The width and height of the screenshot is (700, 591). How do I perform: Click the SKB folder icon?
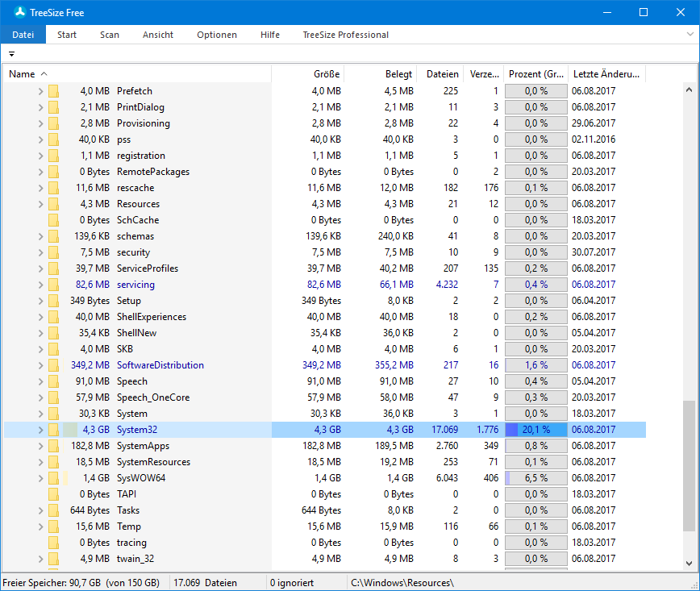[53, 349]
